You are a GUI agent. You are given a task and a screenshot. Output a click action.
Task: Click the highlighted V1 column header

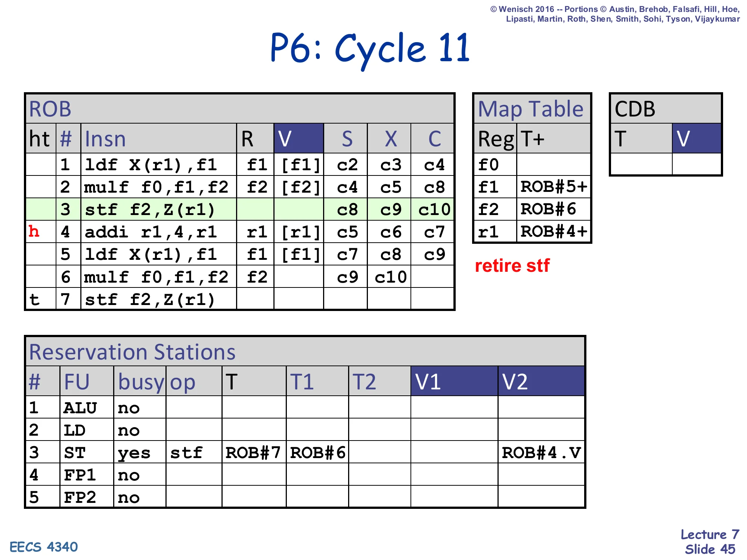454,381
